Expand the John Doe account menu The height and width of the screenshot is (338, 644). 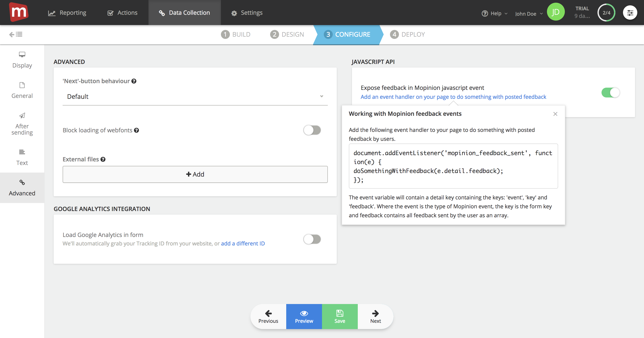528,13
